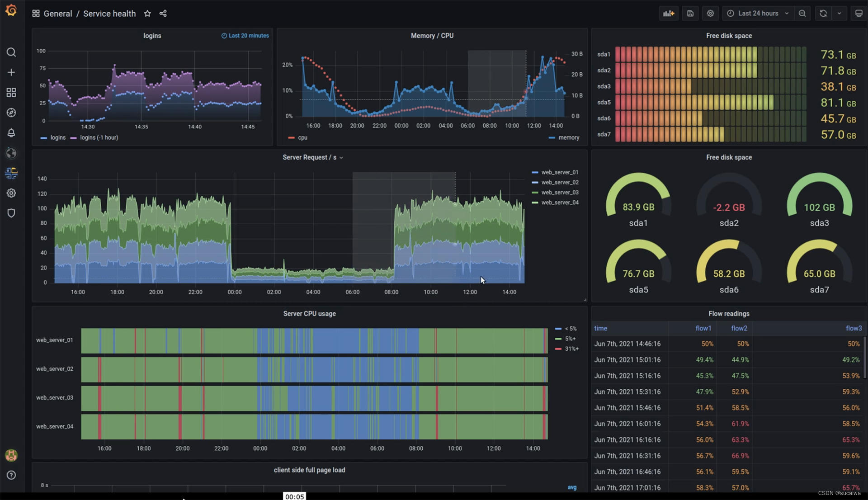Image resolution: width=868 pixels, height=500 pixels.
Task: Click the Flow readings table scrollbar
Action: [x=865, y=357]
